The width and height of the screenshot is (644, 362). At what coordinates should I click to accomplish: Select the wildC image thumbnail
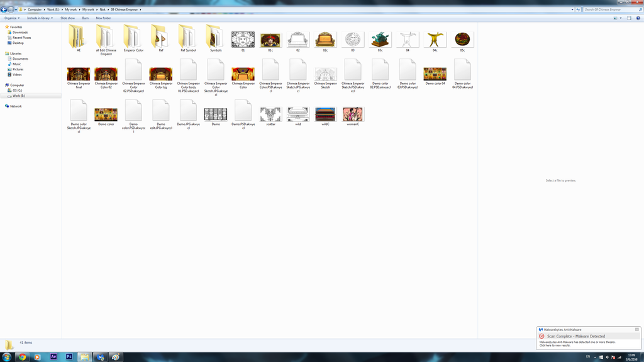[325, 116]
